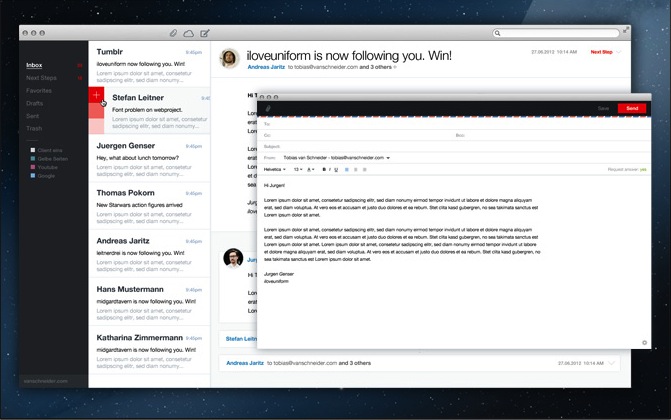
Task: Click the attachment paperclip in compose window
Action: coord(268,109)
